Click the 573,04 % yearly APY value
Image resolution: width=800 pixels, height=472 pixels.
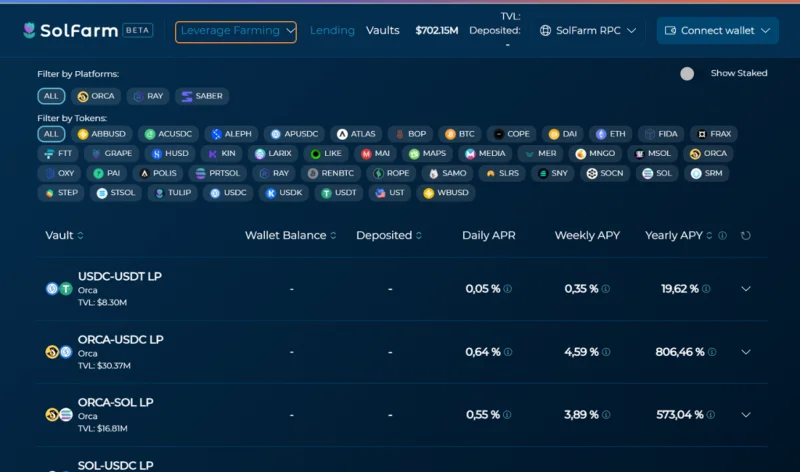tap(680, 415)
